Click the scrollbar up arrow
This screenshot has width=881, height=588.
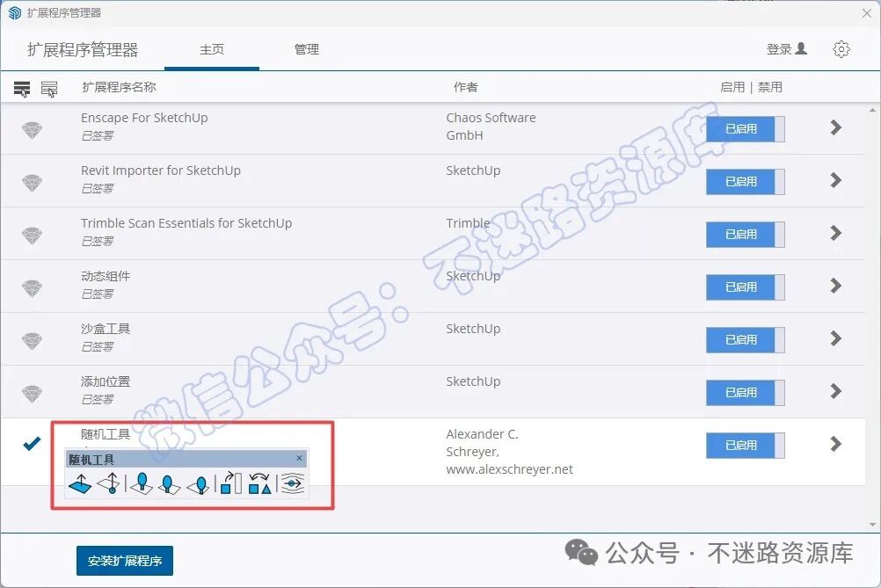(872, 110)
